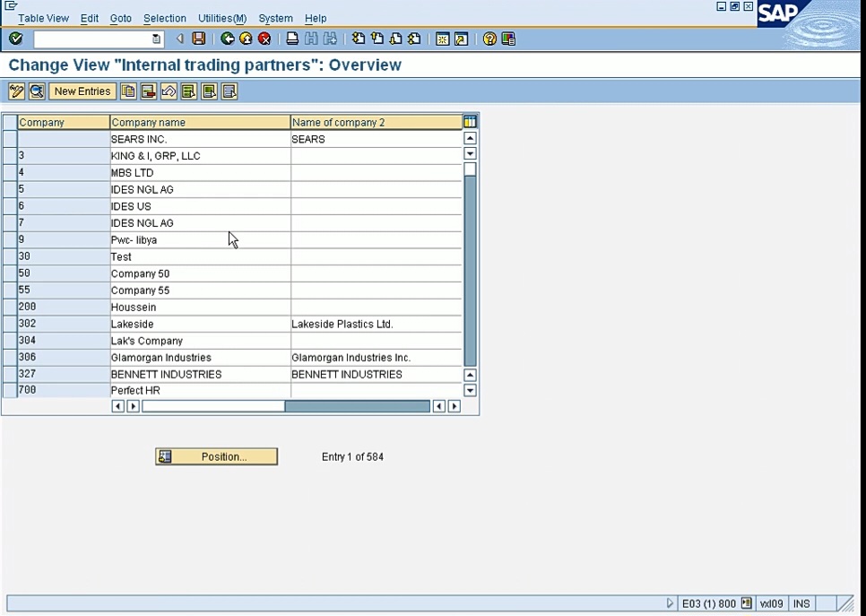Jump to first page icon
The width and height of the screenshot is (866, 616).
[359, 39]
